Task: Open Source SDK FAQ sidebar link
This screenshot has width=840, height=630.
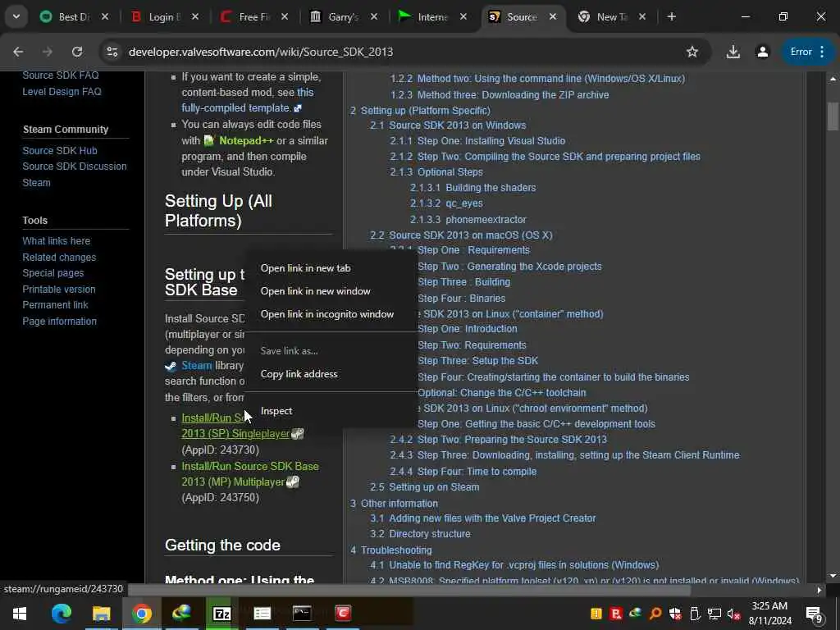Action: [61, 75]
